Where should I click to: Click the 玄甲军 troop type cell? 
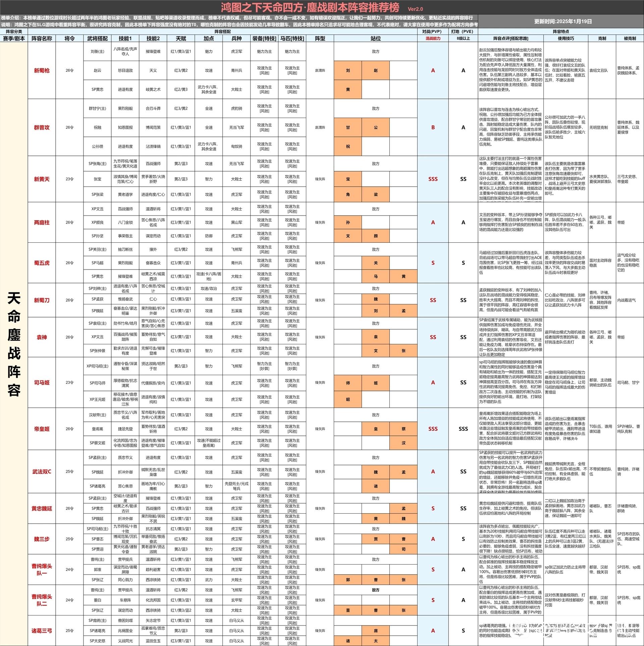click(236, 600)
